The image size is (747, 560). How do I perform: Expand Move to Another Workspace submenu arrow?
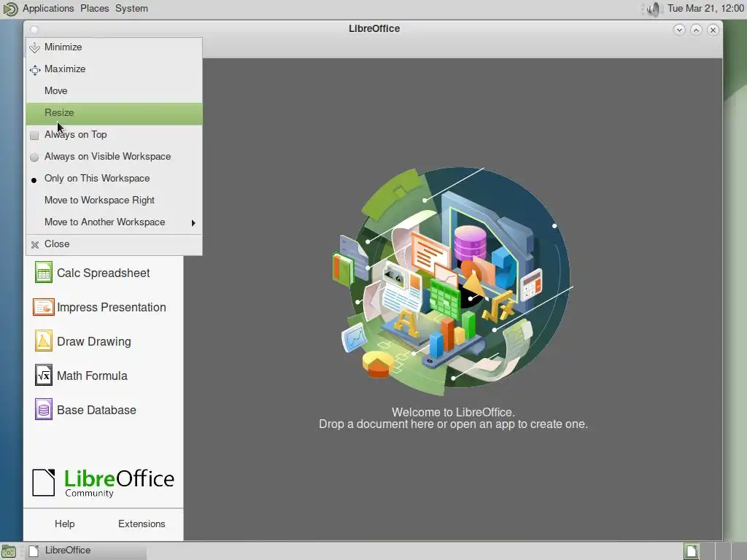click(x=193, y=223)
